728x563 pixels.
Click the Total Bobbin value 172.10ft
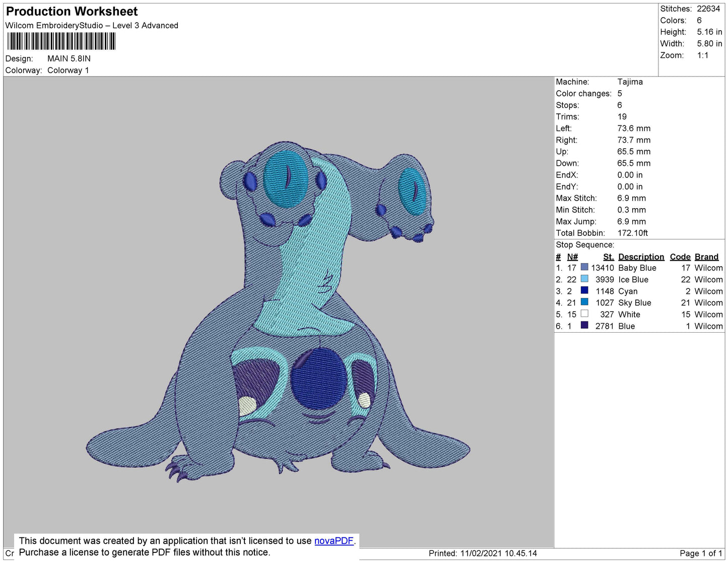click(633, 233)
